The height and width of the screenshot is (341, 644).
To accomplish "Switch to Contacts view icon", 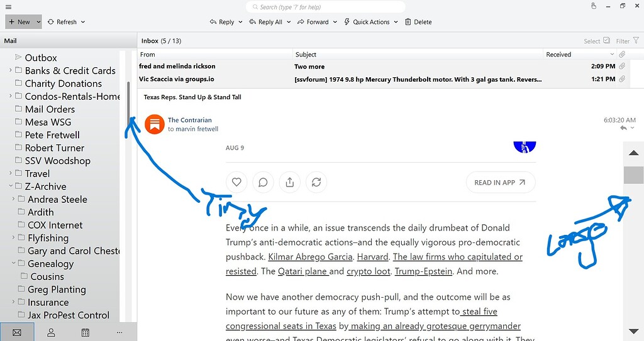I will pyautogui.click(x=52, y=332).
